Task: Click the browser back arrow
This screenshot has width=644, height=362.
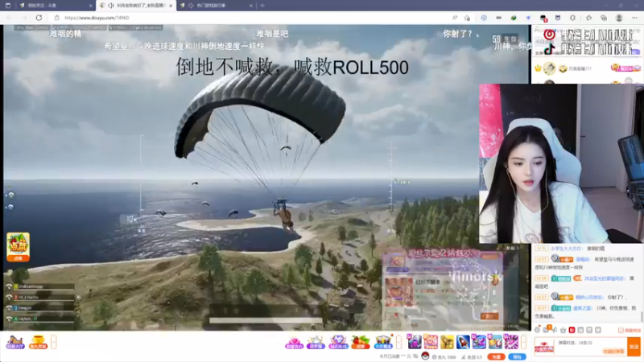Action: pos(10,18)
